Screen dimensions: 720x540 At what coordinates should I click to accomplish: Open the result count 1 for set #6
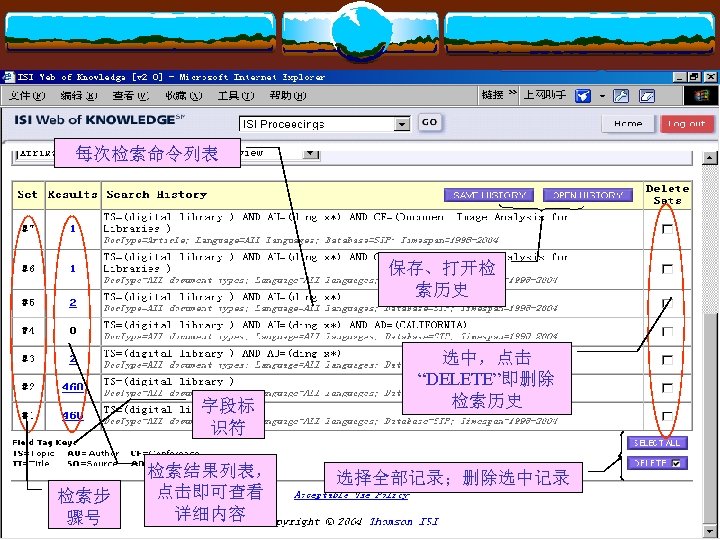tap(73, 268)
